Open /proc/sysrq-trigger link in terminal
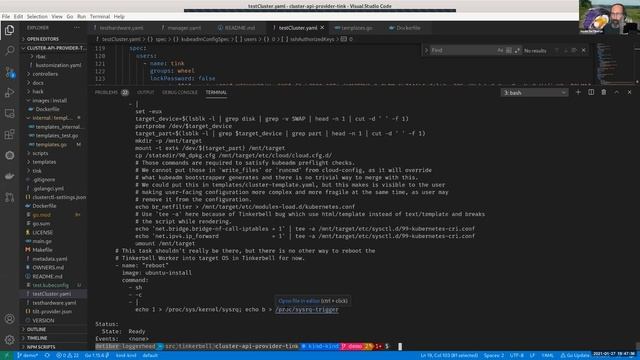640x360 pixels. 307,310
